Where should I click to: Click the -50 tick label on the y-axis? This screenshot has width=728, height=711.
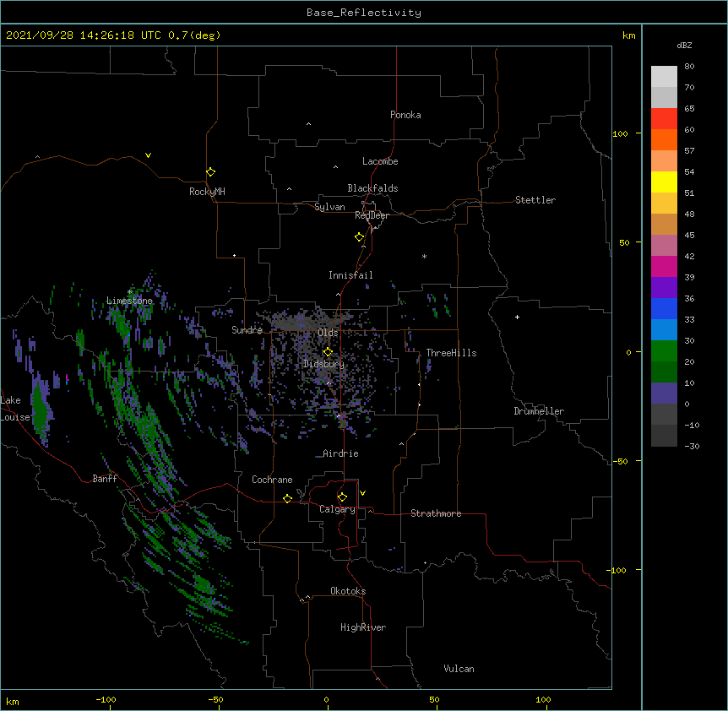620,461
